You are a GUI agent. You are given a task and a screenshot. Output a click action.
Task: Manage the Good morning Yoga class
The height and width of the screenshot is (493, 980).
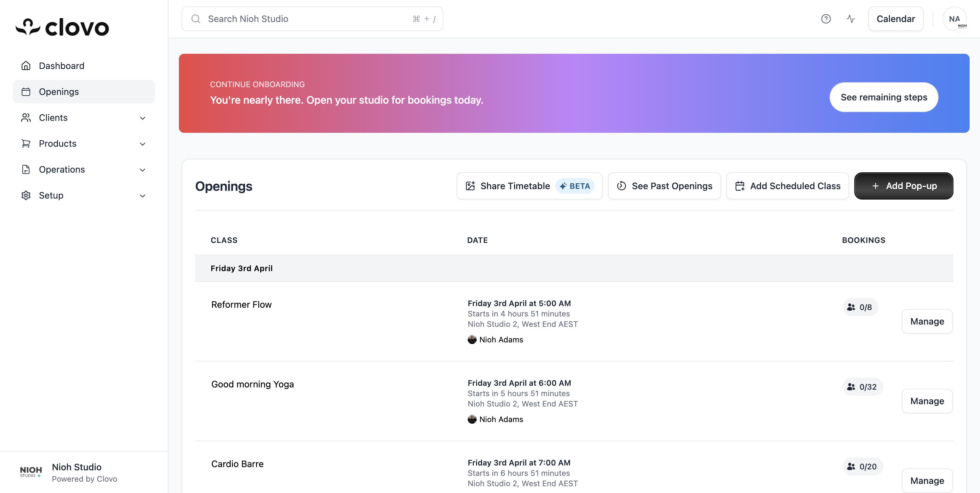(927, 401)
